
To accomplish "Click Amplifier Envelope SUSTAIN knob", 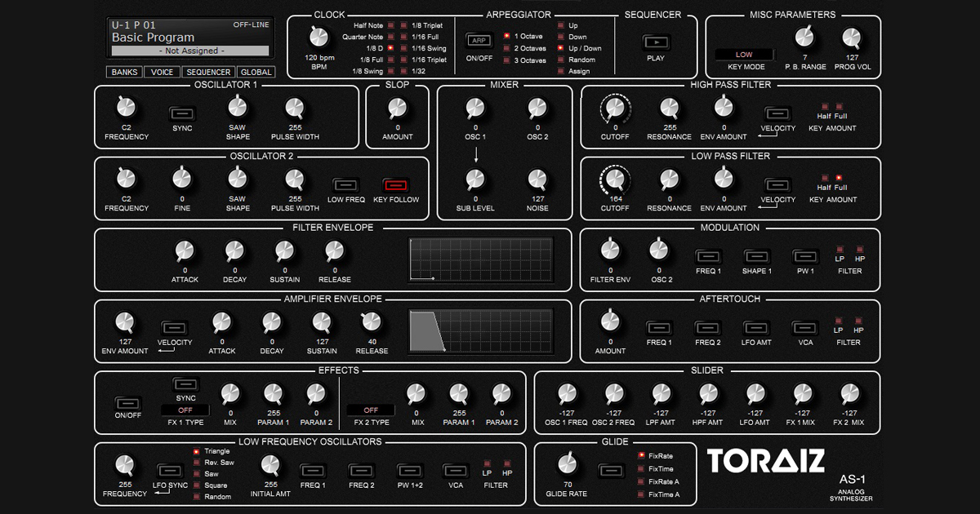I will click(x=323, y=321).
